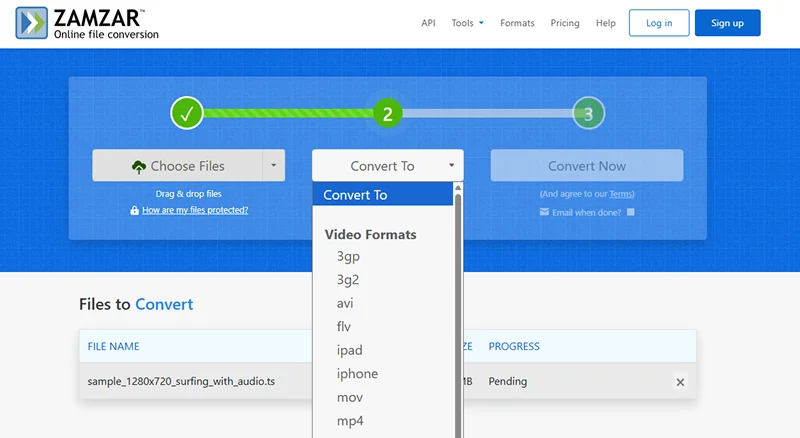Open the Help page

(x=606, y=23)
